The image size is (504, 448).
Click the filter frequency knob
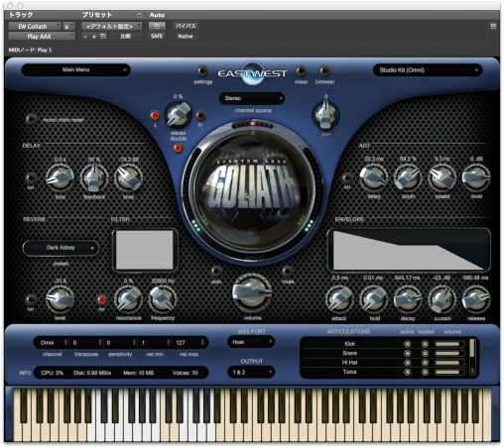click(162, 299)
